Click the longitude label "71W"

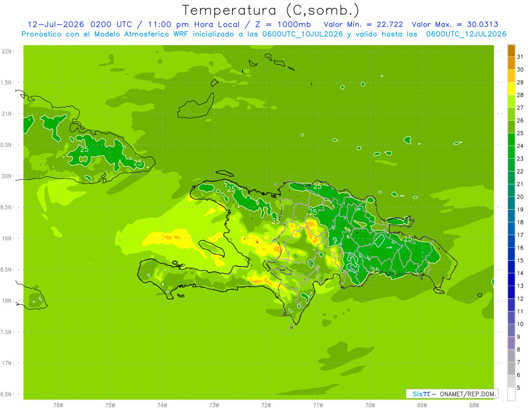pyautogui.click(x=318, y=405)
